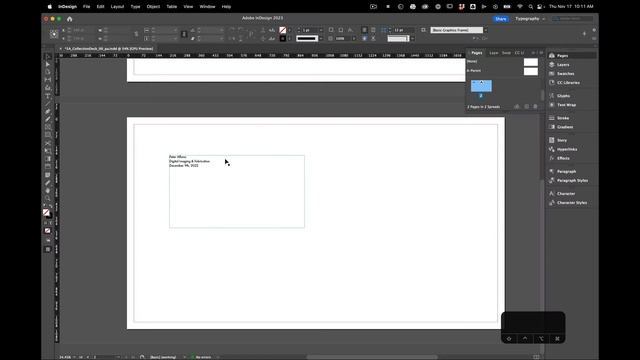Screen dimensions: 640x360
Task: Select the Pen tool
Action: pyautogui.click(x=48, y=112)
